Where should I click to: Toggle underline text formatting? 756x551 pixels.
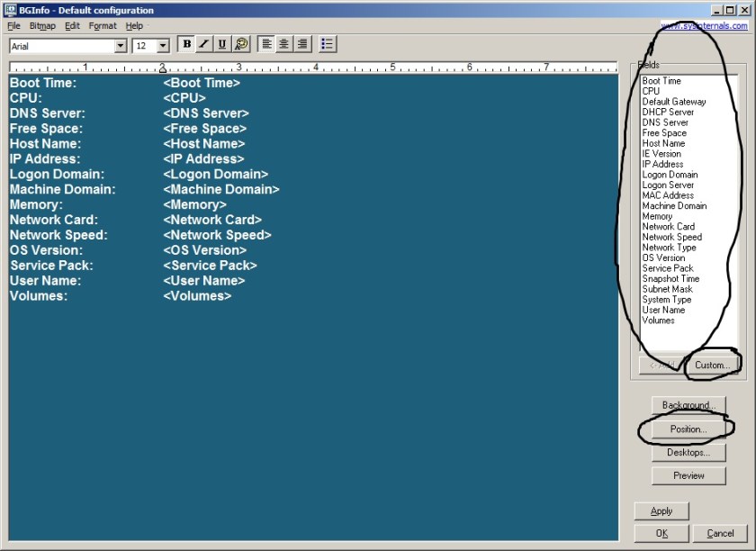[x=222, y=44]
